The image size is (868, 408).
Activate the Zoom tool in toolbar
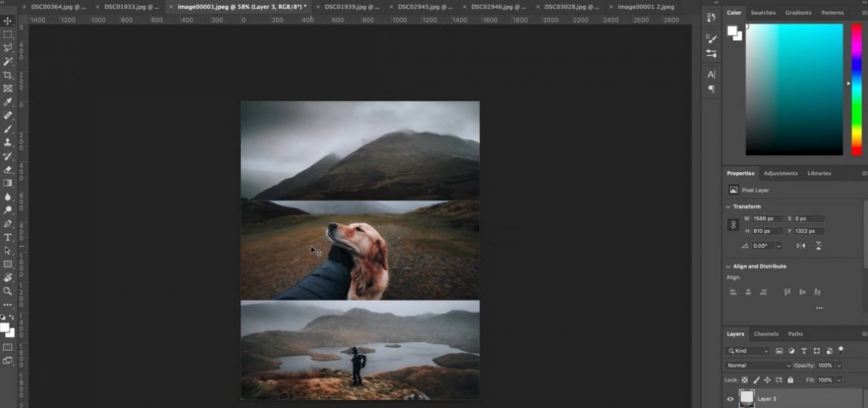point(8,292)
